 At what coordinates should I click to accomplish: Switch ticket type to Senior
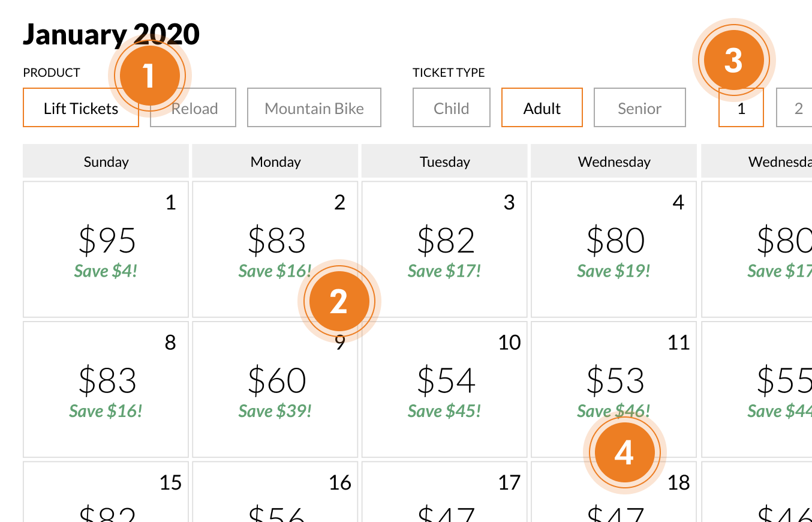(x=639, y=108)
